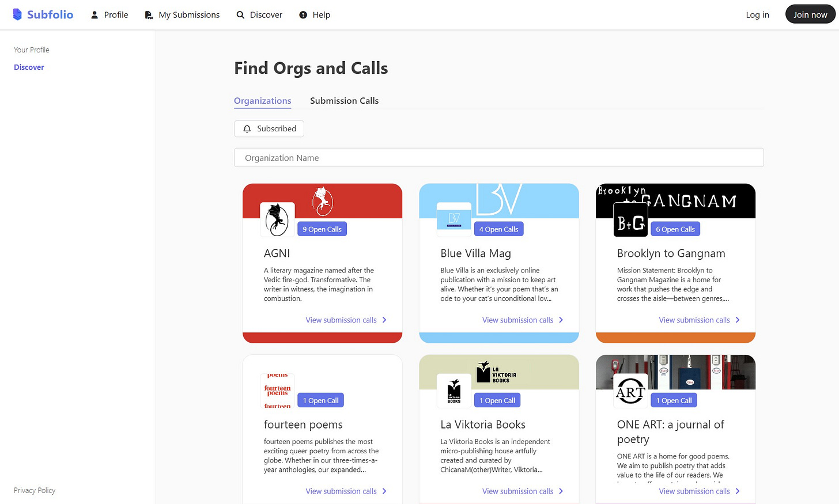Click chevron arrow on AGNI card

384,320
